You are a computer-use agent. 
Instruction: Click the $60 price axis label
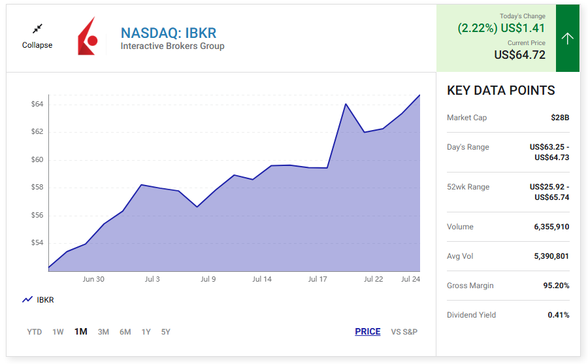pyautogui.click(x=37, y=159)
